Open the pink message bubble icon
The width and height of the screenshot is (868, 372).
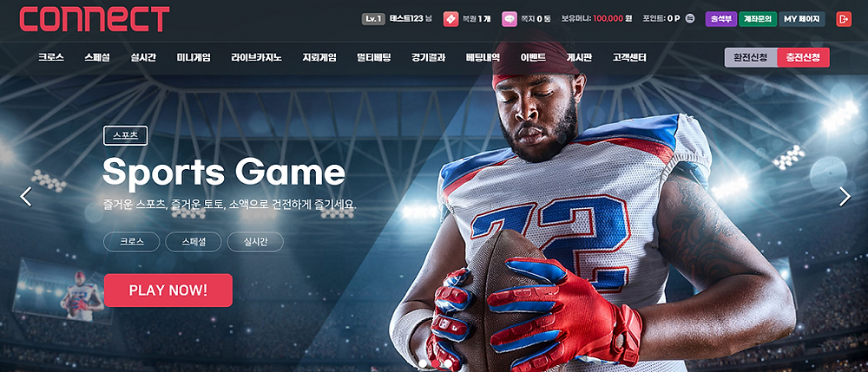coord(510,19)
